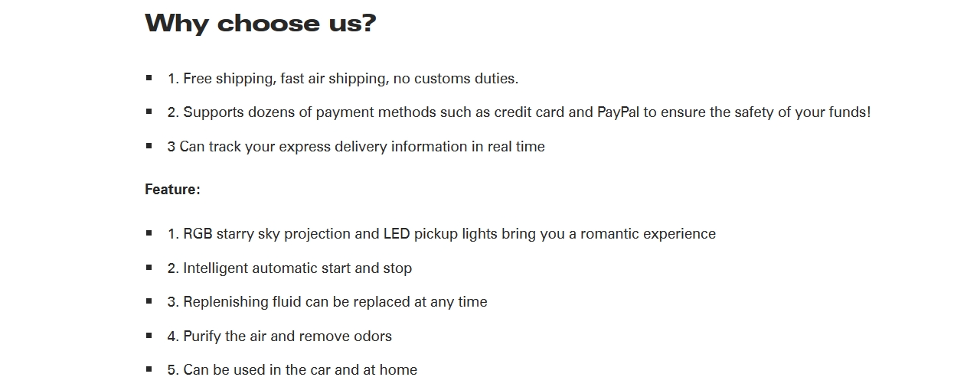Select the bullet before 'Intelligent automatic start' item
The height and width of the screenshot is (390, 980).
click(x=149, y=267)
